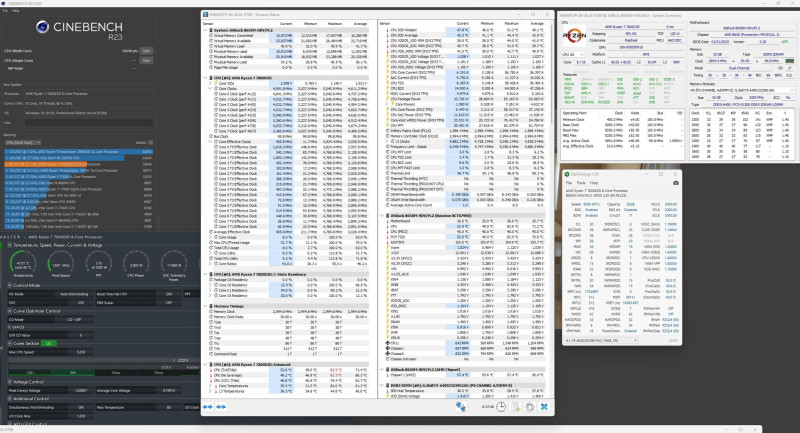Click the HWiNFO elapsed-time clock icon

click(501, 406)
